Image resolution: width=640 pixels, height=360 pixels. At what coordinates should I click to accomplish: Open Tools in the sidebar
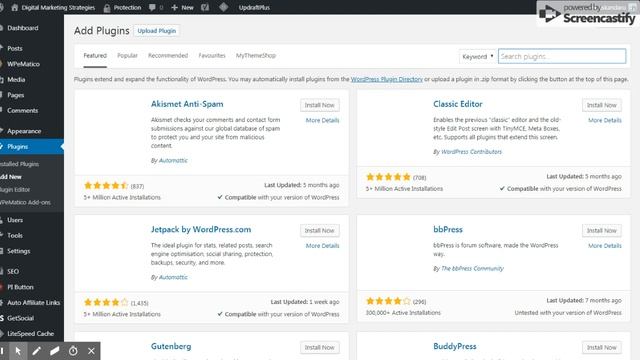click(x=15, y=236)
